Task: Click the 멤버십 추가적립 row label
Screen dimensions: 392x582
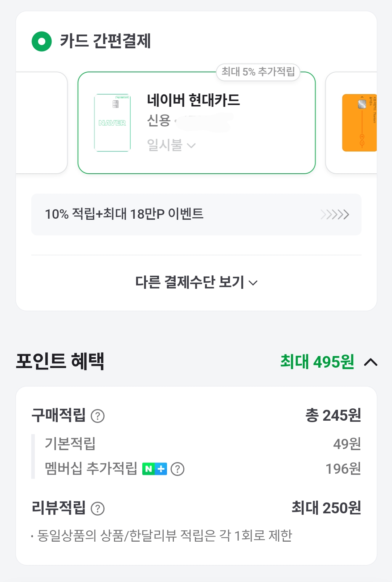Action: tap(91, 469)
